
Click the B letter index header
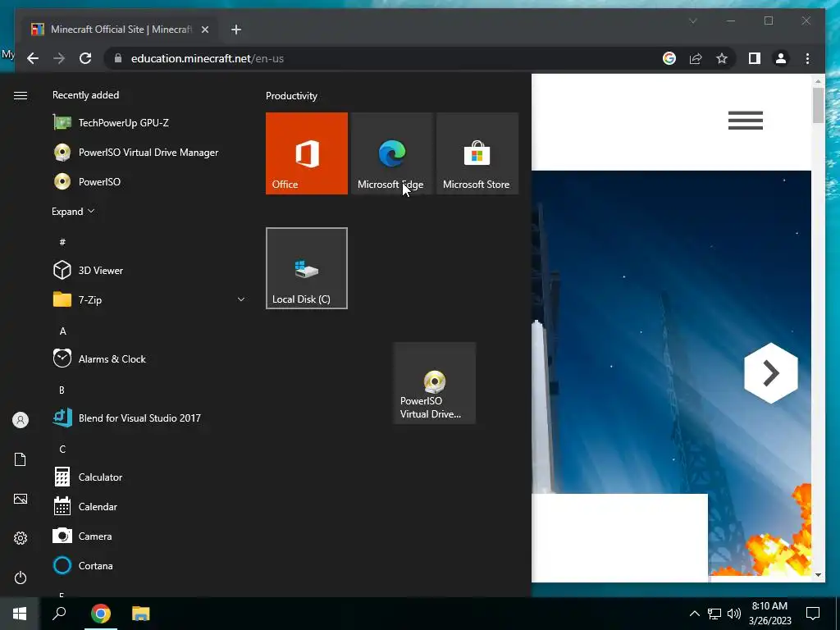[x=62, y=390]
